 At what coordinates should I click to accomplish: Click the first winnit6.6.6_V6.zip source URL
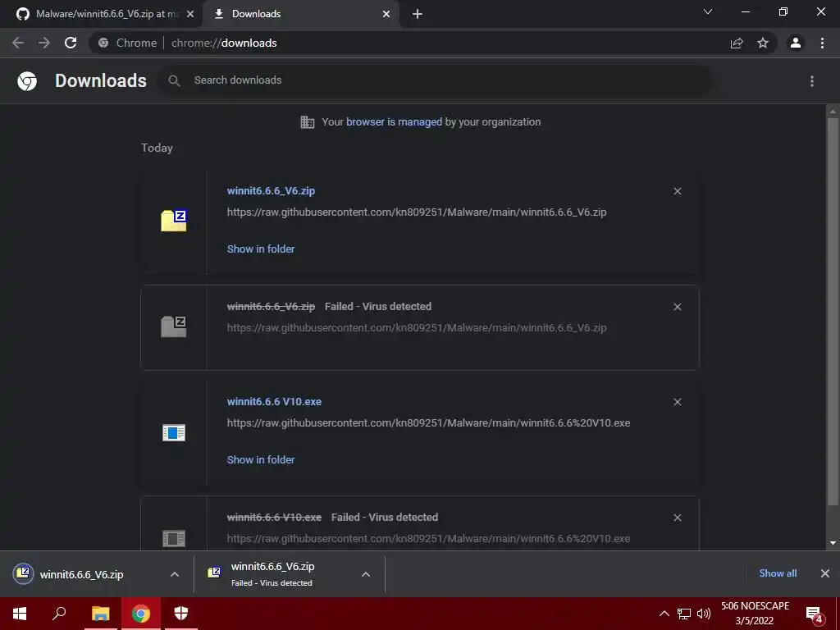point(416,212)
